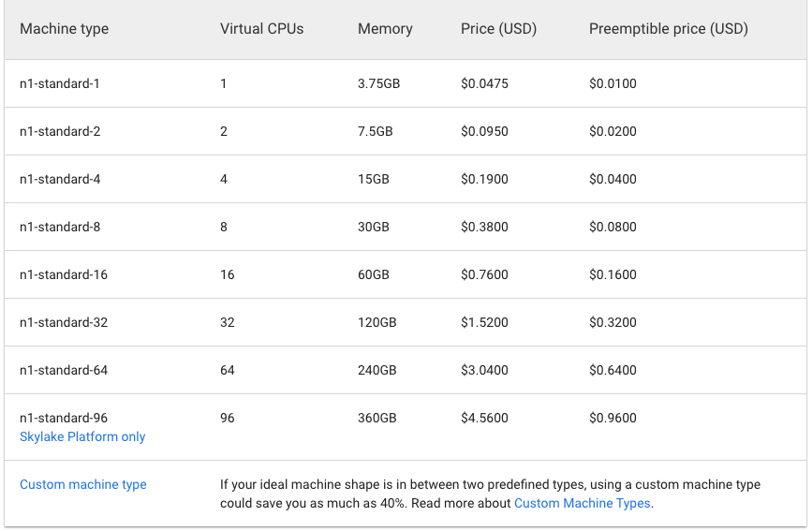Select the n1-standard-8 machine type cell
Image resolution: width=812 pixels, height=531 pixels.
point(60,227)
